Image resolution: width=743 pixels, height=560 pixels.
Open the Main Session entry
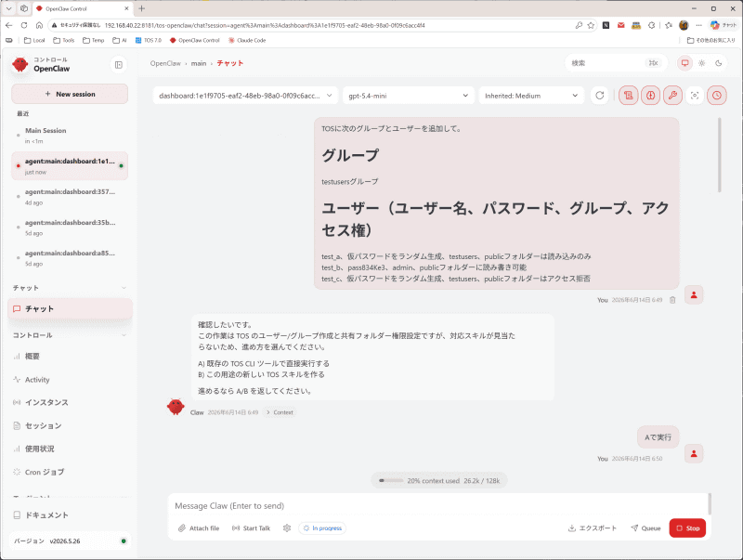pos(70,136)
